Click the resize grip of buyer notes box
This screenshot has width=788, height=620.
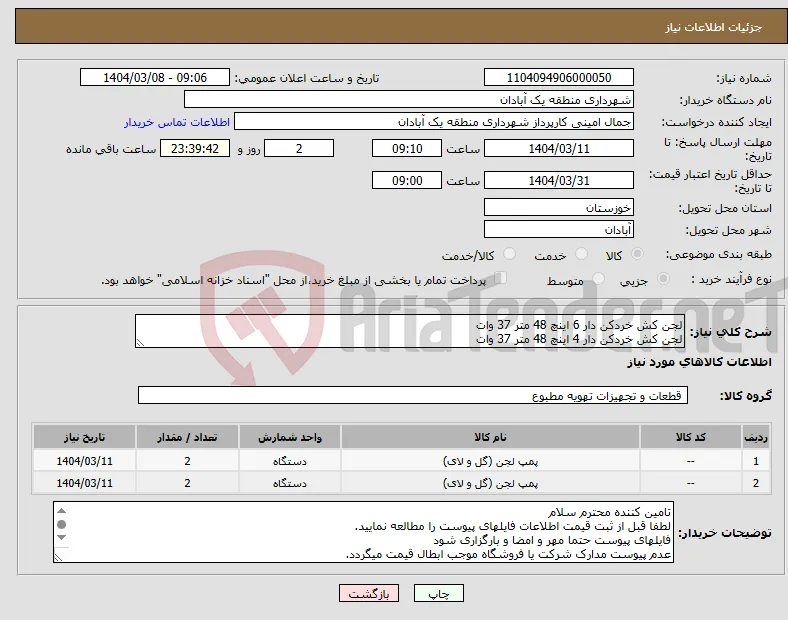pos(58,557)
